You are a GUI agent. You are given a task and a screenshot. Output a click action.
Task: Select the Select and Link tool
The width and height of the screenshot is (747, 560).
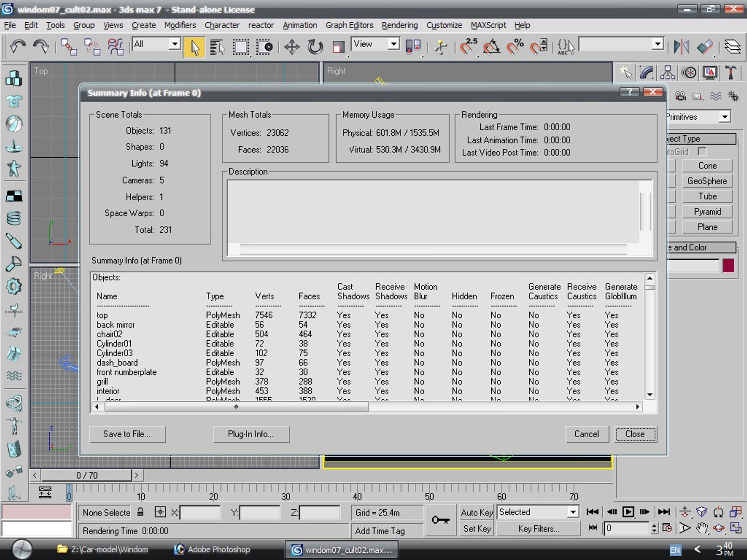coord(68,47)
